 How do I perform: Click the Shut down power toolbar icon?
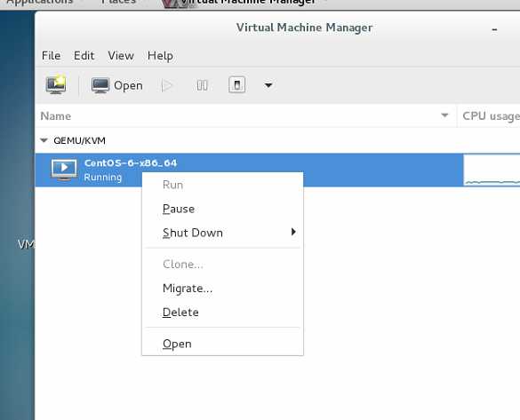236,85
